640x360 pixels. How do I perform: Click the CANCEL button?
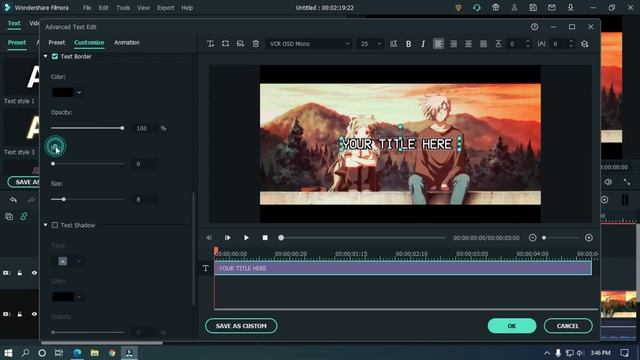pos(568,326)
